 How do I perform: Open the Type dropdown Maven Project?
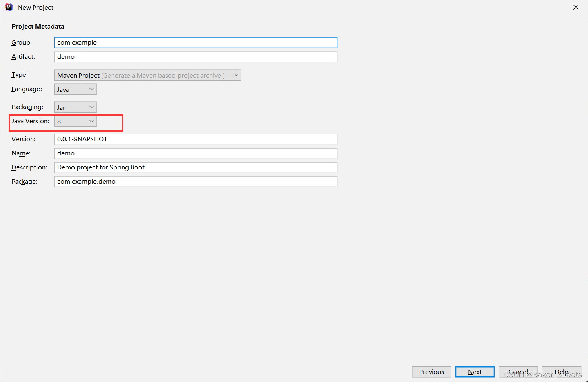click(x=148, y=75)
